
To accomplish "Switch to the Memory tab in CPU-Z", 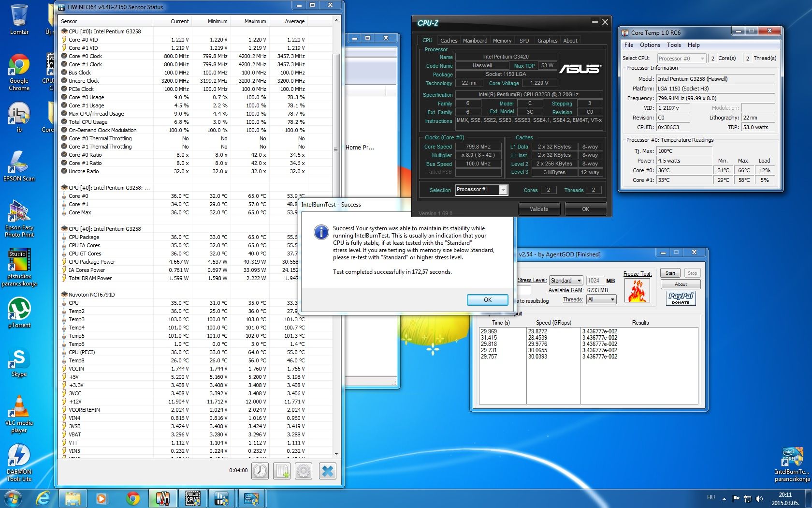I will click(x=502, y=41).
